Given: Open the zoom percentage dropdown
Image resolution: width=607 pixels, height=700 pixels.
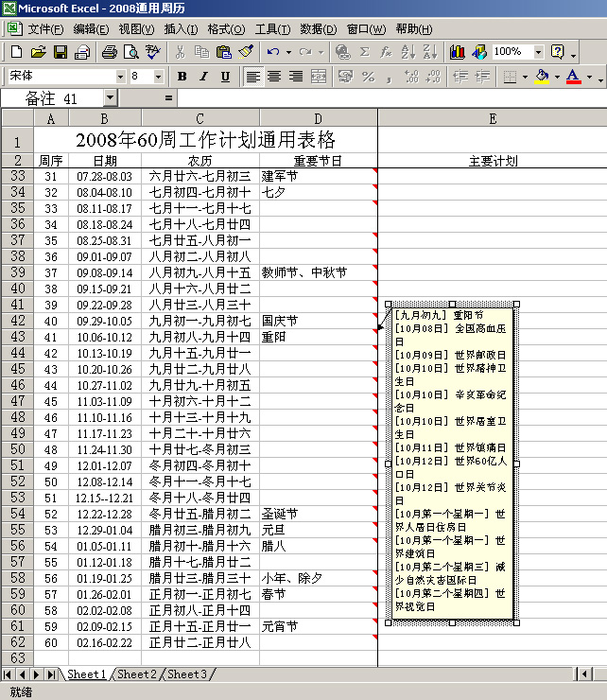Looking at the screenshot, I should 539,52.
